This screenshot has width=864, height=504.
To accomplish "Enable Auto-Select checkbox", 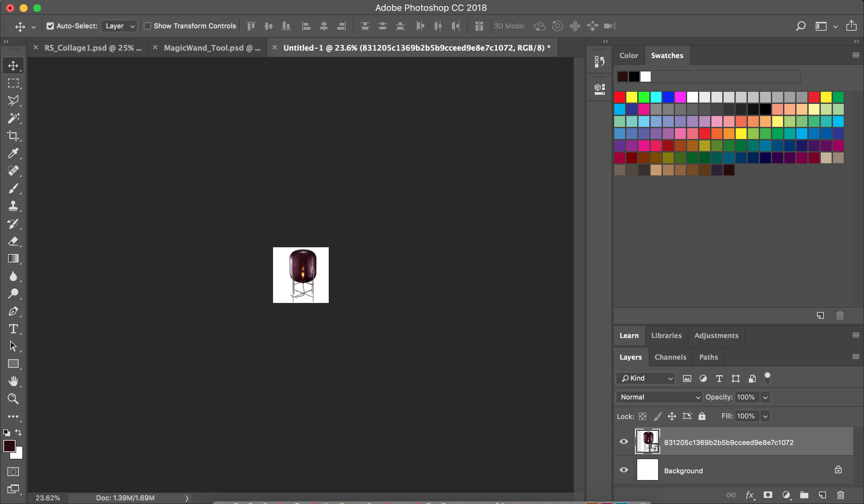I will point(50,25).
